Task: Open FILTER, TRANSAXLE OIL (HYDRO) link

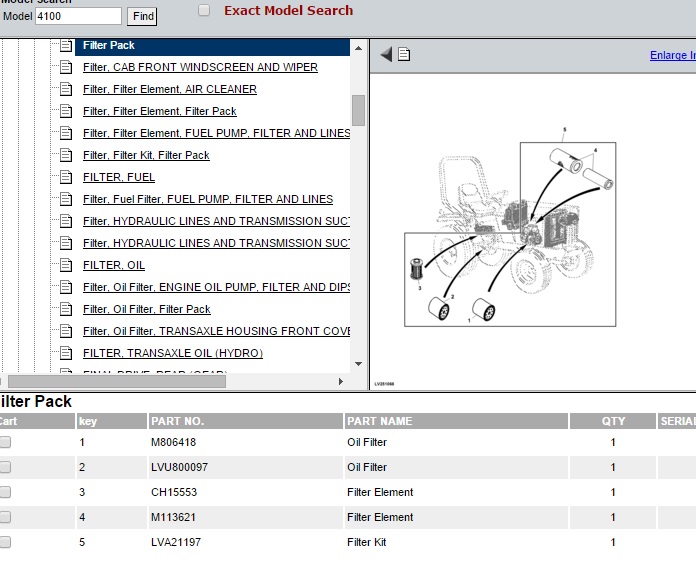Action: 173,353
